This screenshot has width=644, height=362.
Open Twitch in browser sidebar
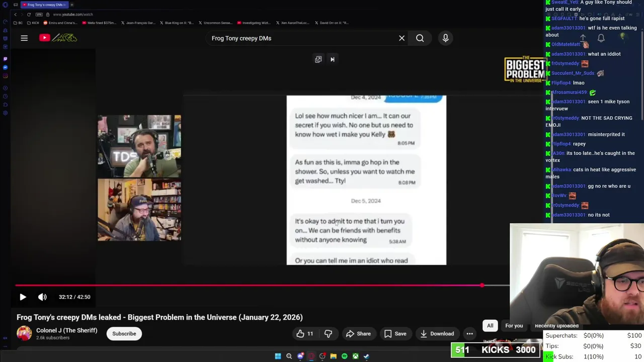5,58
